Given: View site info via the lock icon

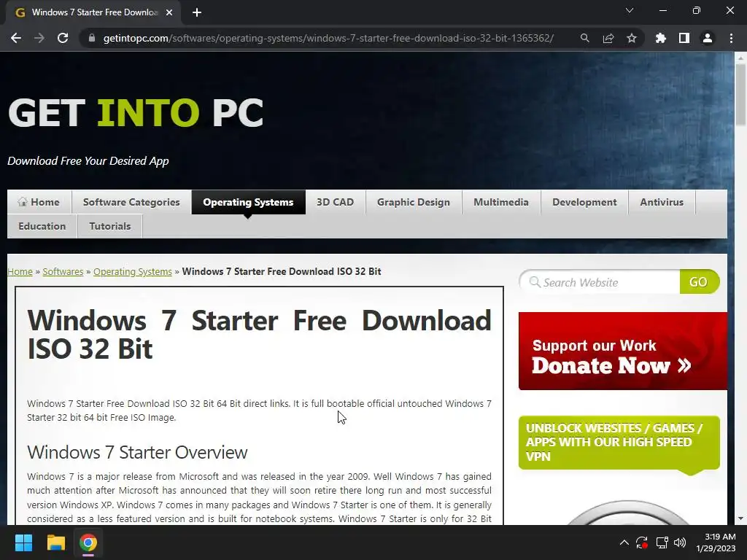Looking at the screenshot, I should point(92,38).
